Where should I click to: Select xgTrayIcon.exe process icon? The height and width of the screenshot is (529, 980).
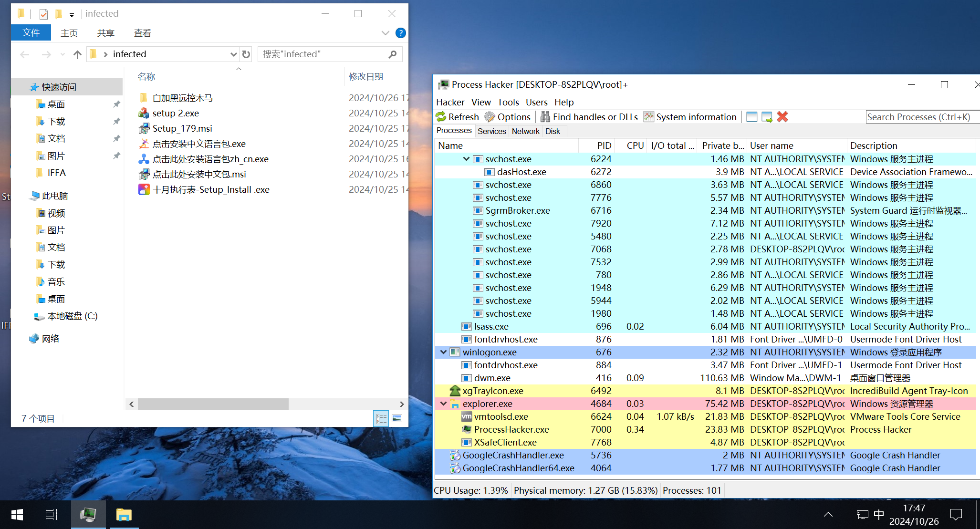455,391
